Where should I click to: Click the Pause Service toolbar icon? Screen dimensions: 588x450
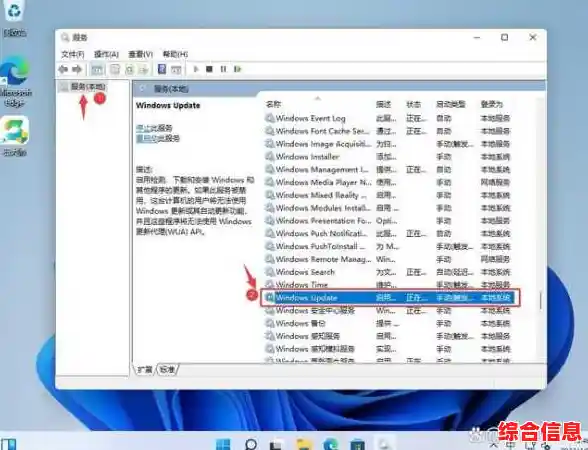(224, 69)
